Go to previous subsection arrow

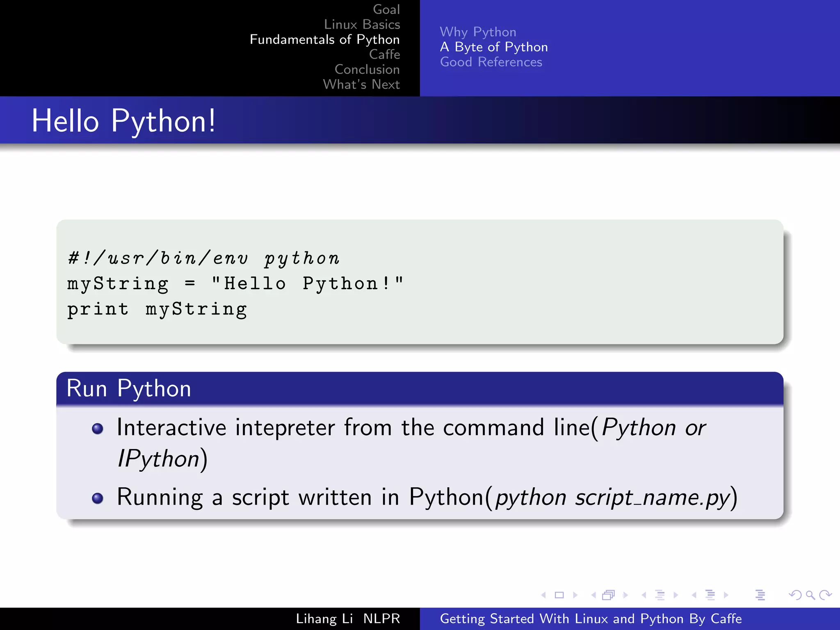point(644,595)
